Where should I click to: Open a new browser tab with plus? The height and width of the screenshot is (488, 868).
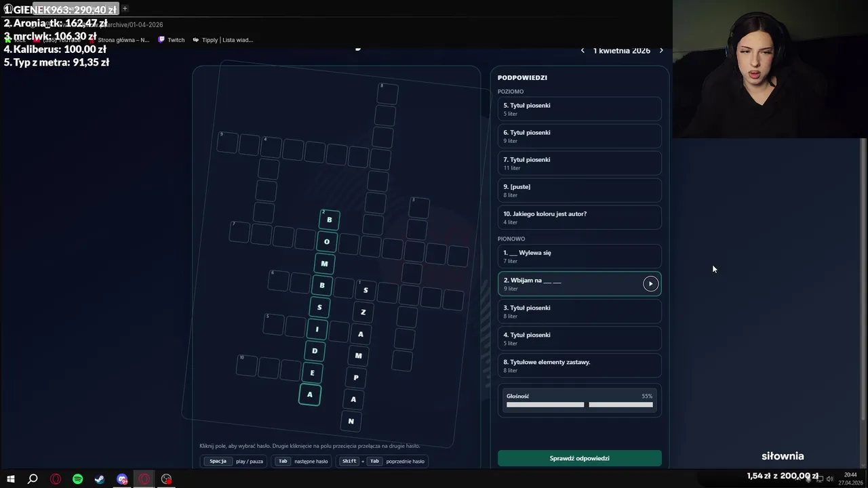click(x=125, y=9)
